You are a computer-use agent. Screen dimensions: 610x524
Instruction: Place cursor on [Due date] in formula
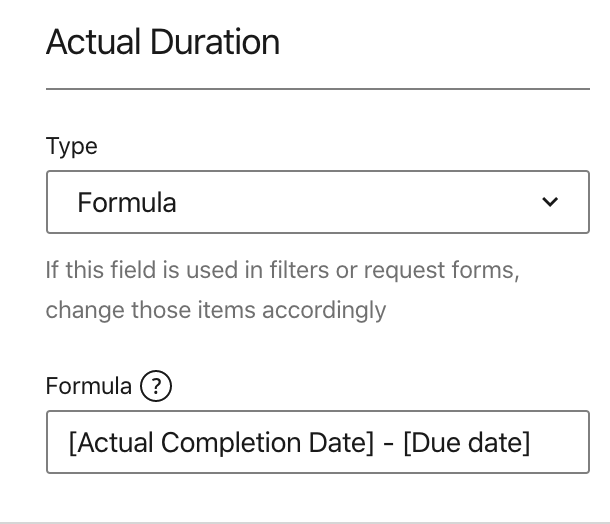point(466,442)
